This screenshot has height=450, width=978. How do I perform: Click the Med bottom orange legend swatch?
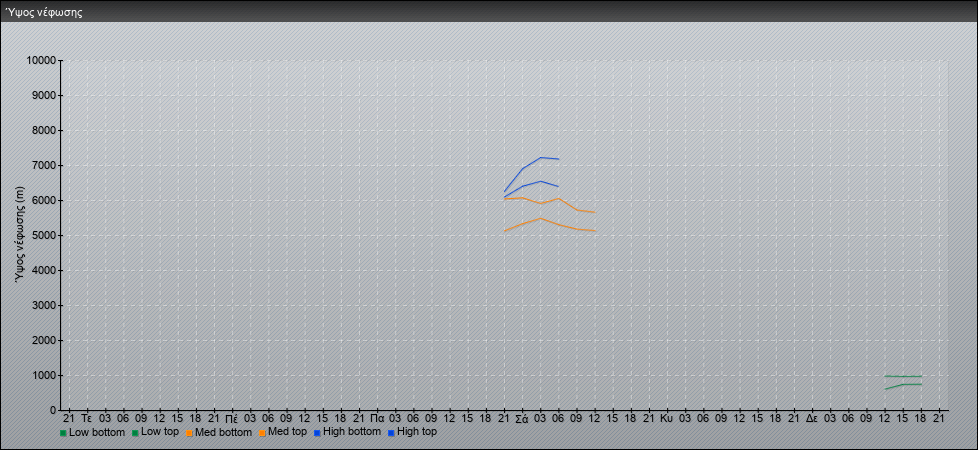click(189, 433)
